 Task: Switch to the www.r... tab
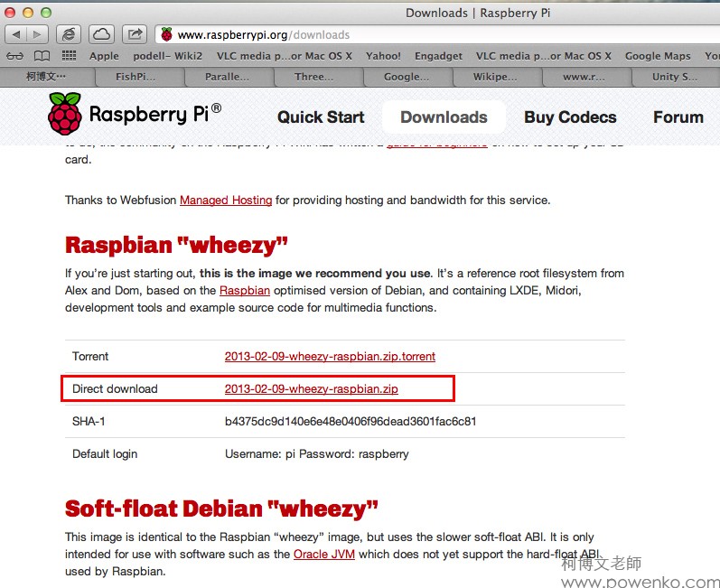point(587,77)
